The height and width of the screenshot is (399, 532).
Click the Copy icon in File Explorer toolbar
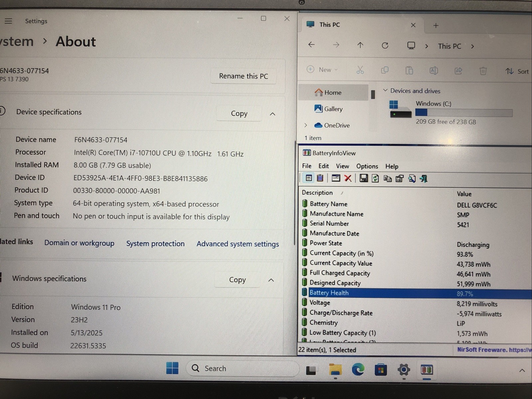coord(385,70)
